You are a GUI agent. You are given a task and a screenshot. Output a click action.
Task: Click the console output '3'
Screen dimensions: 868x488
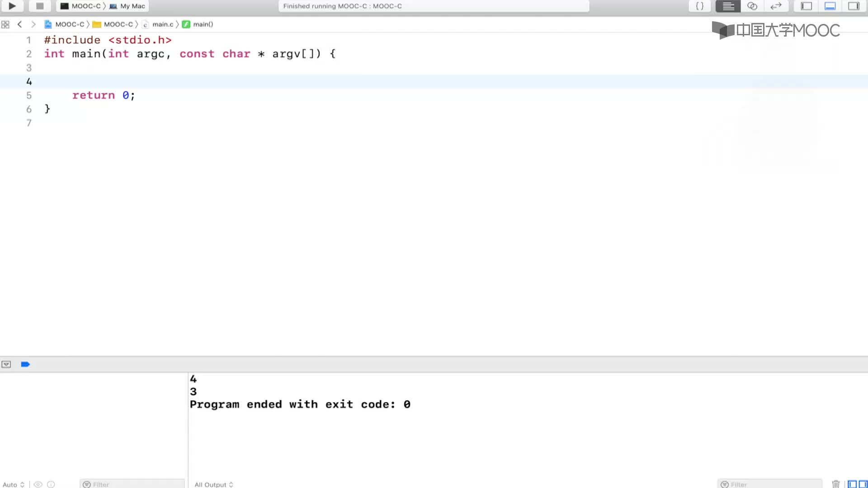[193, 392]
